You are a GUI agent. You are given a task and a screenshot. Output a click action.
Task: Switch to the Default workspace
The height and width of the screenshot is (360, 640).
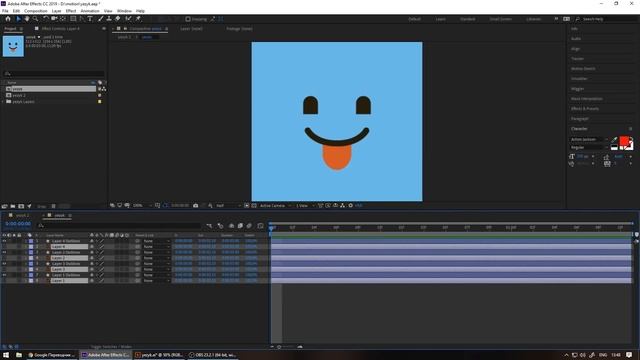(x=414, y=19)
